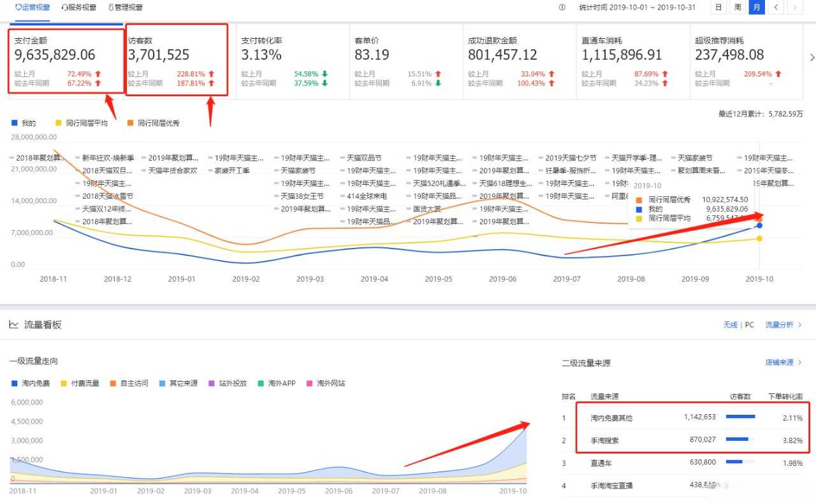The height and width of the screenshot is (504, 816).
Task: Click the yellow 2019-10 data point
Action: [759, 239]
